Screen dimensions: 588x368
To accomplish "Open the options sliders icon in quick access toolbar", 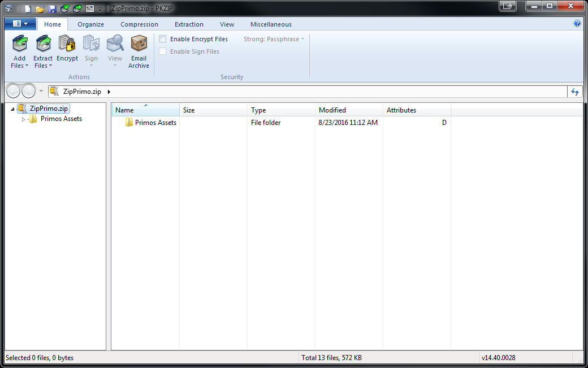I will 90,8.
